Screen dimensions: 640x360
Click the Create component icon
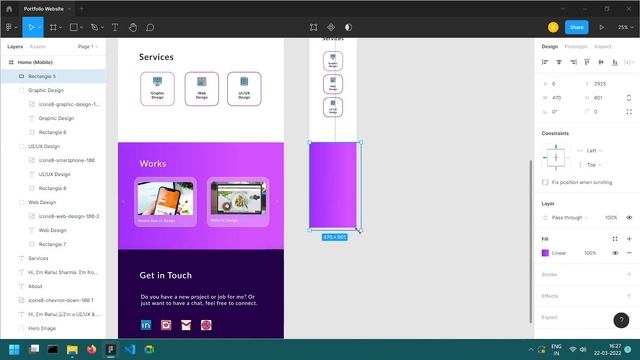pos(331,27)
